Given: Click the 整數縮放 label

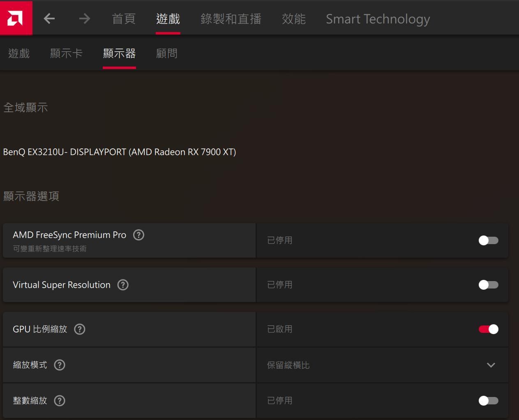Looking at the screenshot, I should [x=30, y=401].
